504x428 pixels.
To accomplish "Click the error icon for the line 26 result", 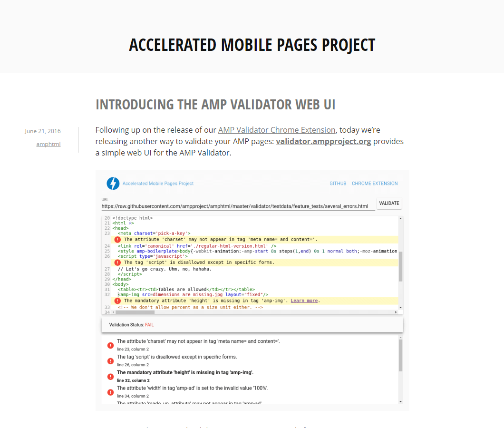I will [110, 360].
